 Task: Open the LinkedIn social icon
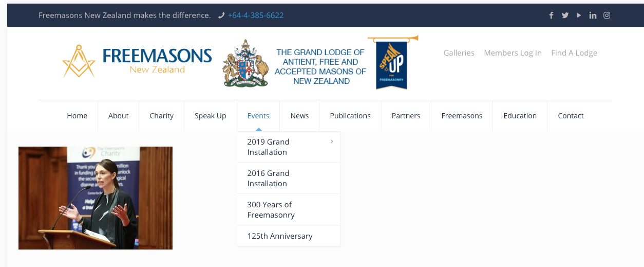pos(593,15)
